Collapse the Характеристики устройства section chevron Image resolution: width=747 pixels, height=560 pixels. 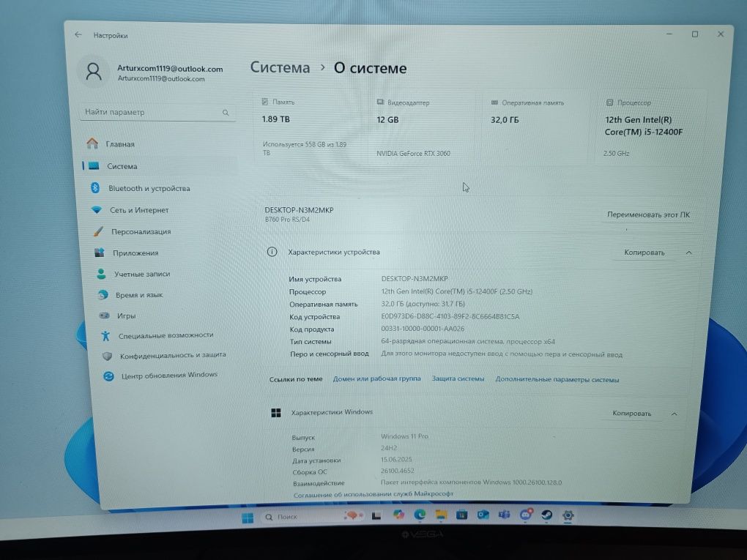pos(689,253)
